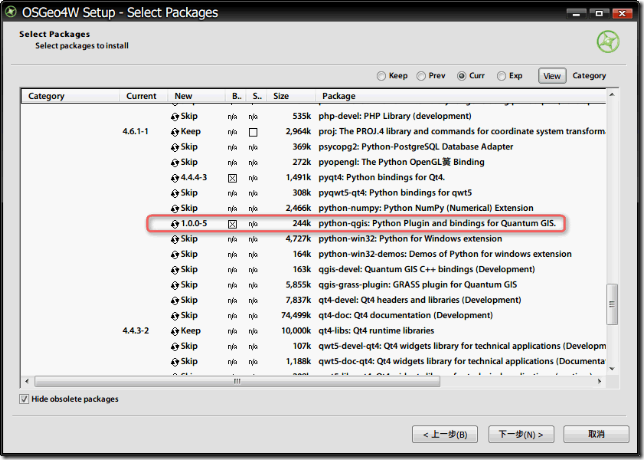Click the New column header
Viewport: 644px width, 460px height.
196,96
